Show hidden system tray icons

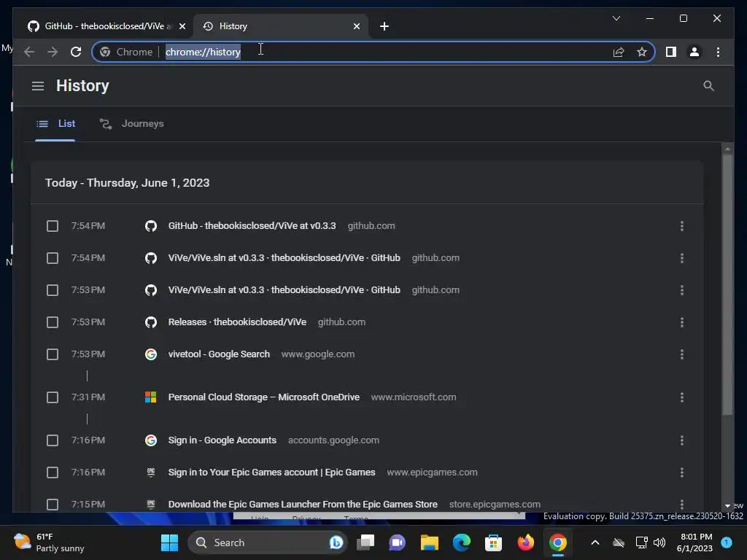click(595, 542)
